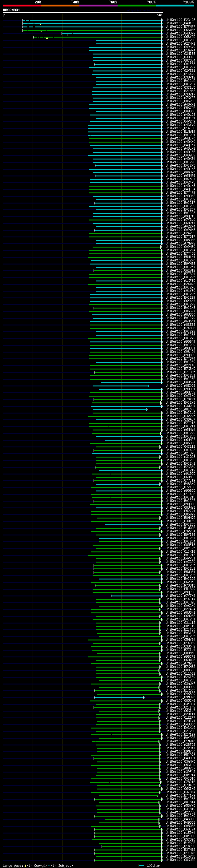Screen dimensions: 197x868
Task: Select the UniRef100_Q32RV5 label
Action: click(x=180, y=416)
